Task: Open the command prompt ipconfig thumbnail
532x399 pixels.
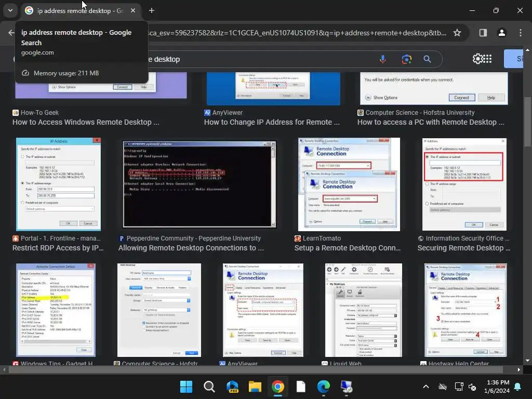Action: 199,184
